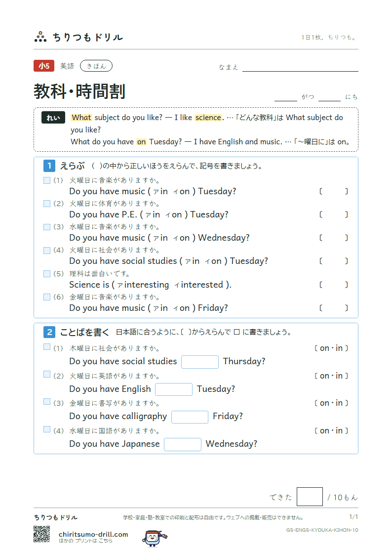Click the / 10もん text
This screenshot has width=392, height=555.
(x=343, y=498)
